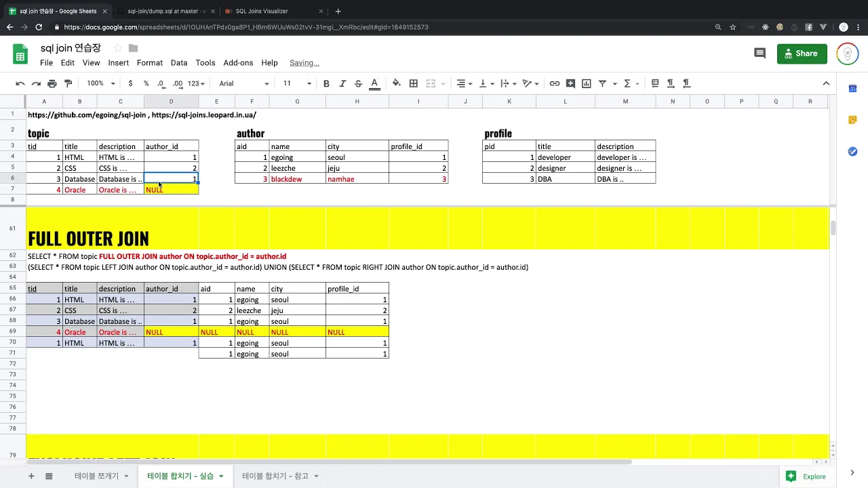Switch to 테이블 합치기 - 참고 sheet tab

coord(275,476)
